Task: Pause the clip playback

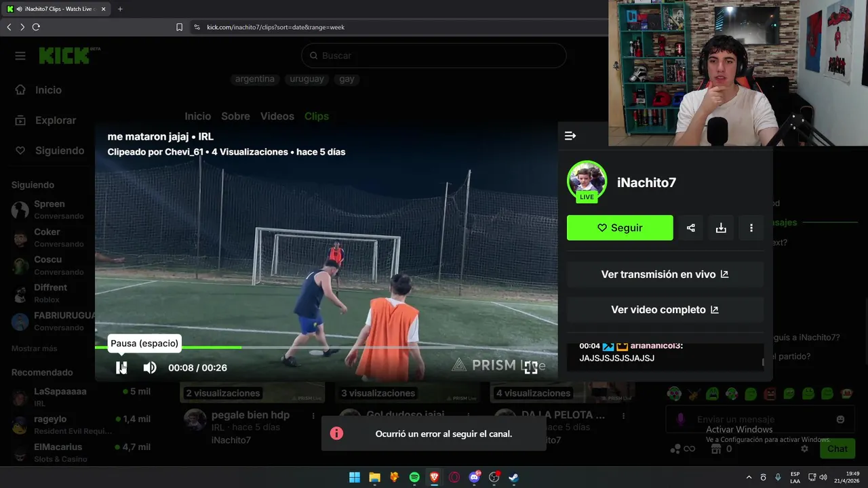Action: click(121, 367)
